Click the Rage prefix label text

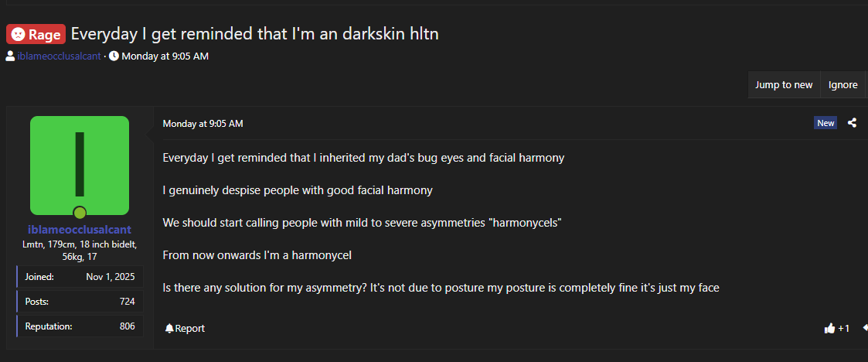[44, 34]
